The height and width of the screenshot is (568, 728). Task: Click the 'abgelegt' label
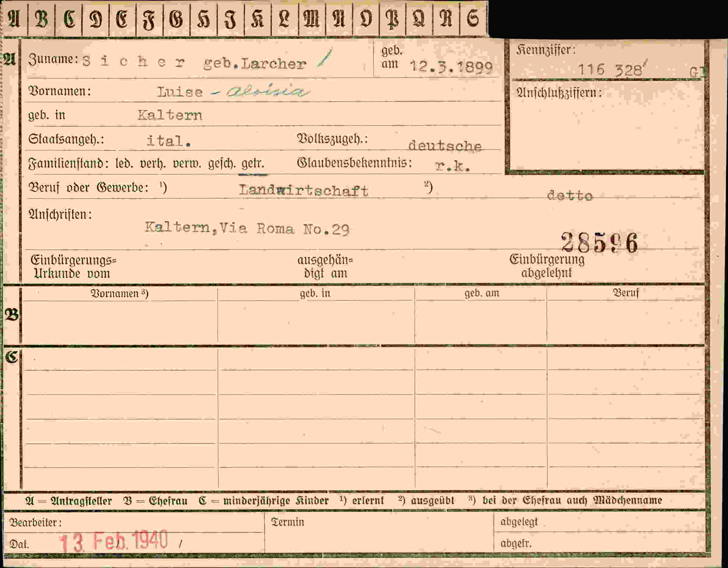pyautogui.click(x=519, y=522)
